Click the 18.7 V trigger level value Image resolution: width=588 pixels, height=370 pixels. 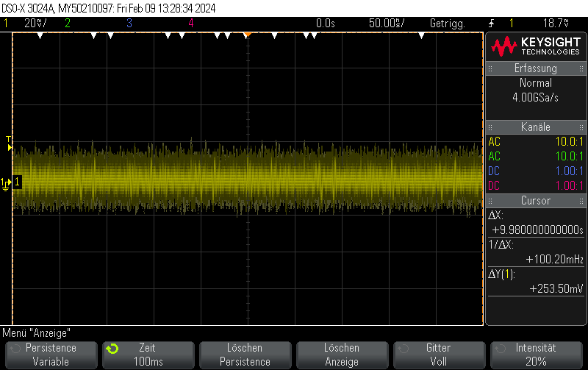point(556,24)
